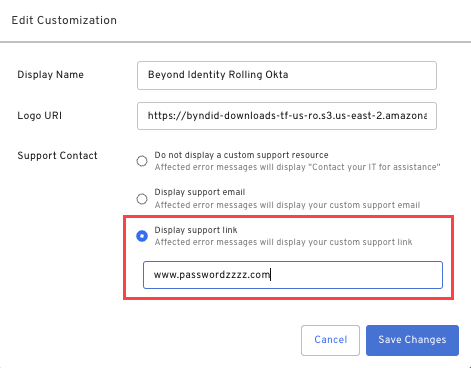Screen dimensions: 471x368
Task: Select 'Do not display a custom support resource' radio
Action: pos(142,161)
